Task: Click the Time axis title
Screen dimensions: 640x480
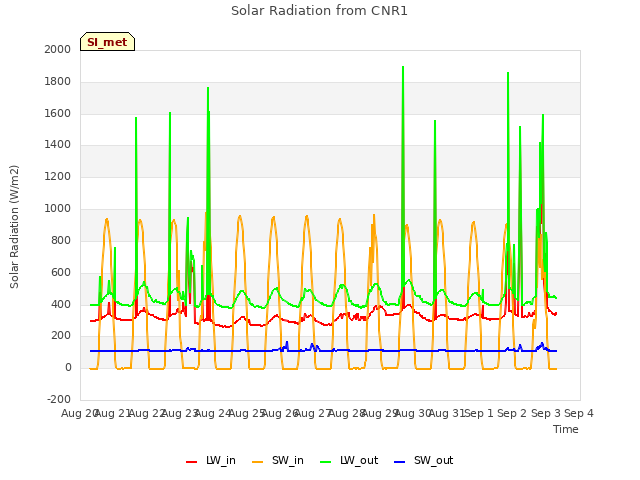Action: (x=566, y=429)
